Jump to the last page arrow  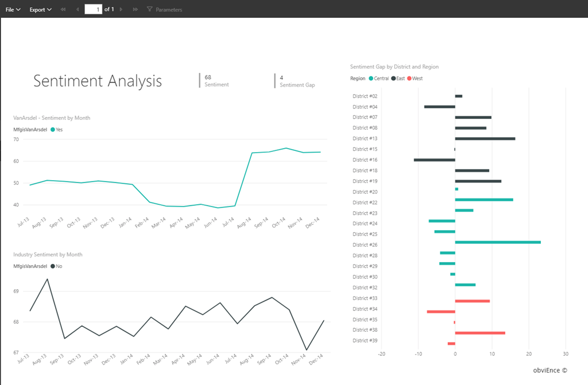coord(135,10)
